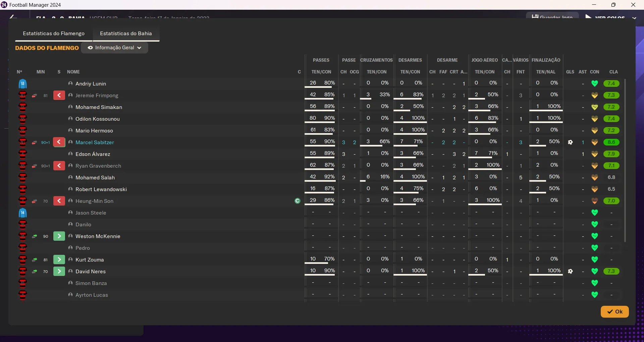This screenshot has width=644, height=342.
Task: Sort by CLA rating column header
Action: pos(613,72)
